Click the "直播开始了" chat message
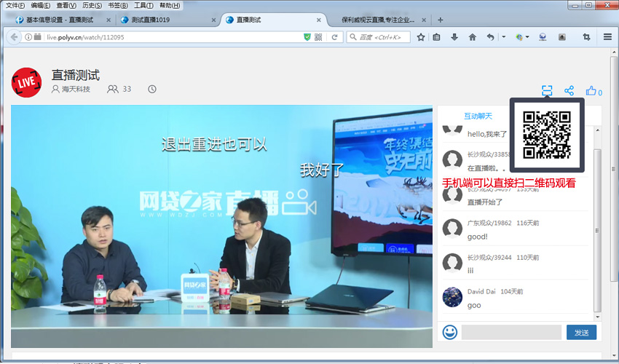This screenshot has height=364, width=619. pos(485,202)
